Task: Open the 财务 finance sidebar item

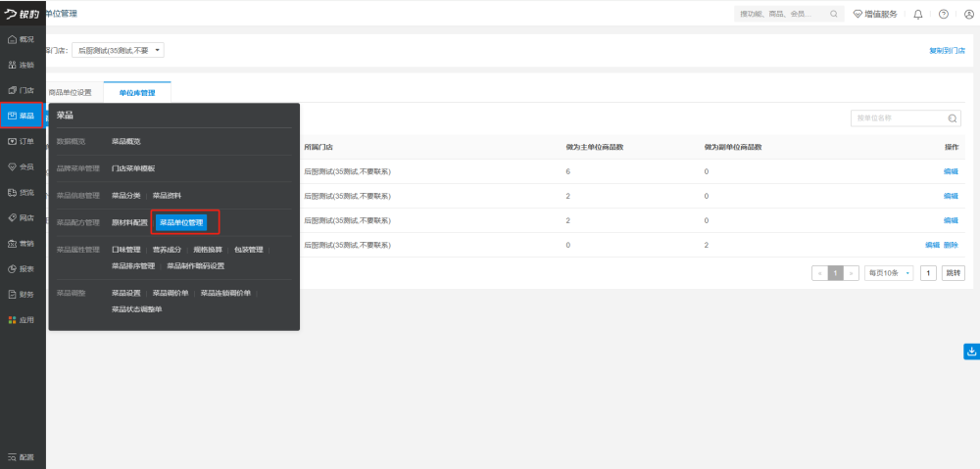Action: [22, 294]
